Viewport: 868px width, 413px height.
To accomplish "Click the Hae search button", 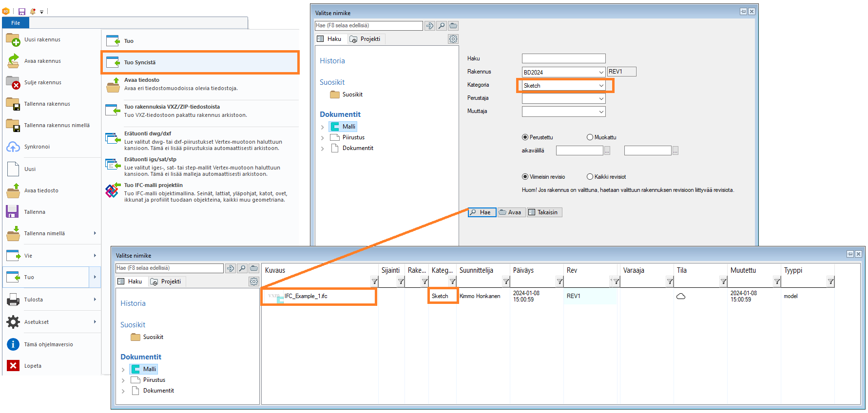I will click(482, 212).
